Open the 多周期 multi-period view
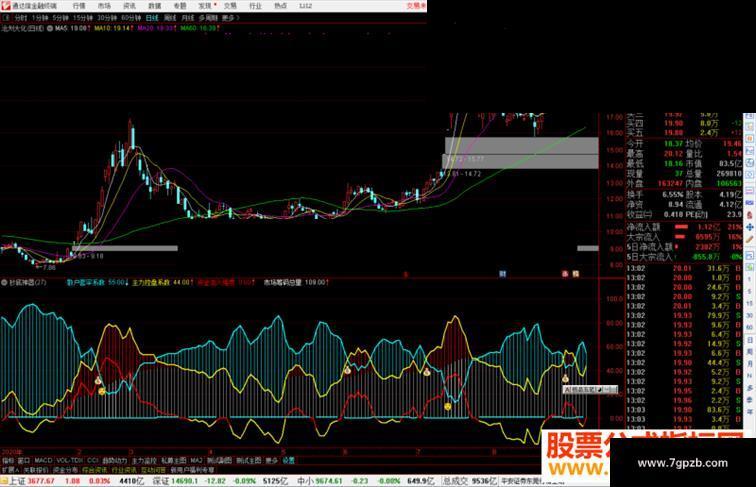The width and height of the screenshot is (756, 487). click(x=208, y=18)
